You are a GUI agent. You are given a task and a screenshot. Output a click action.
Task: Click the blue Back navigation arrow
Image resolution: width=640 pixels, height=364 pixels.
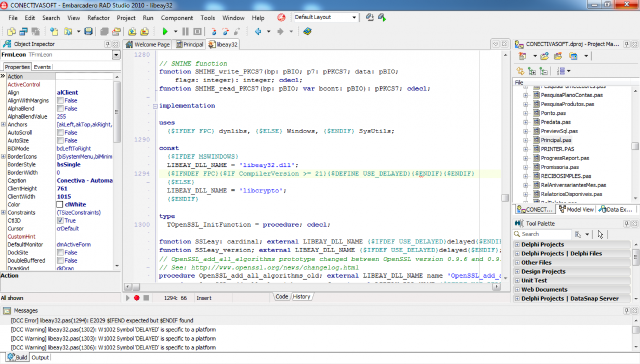(x=258, y=32)
